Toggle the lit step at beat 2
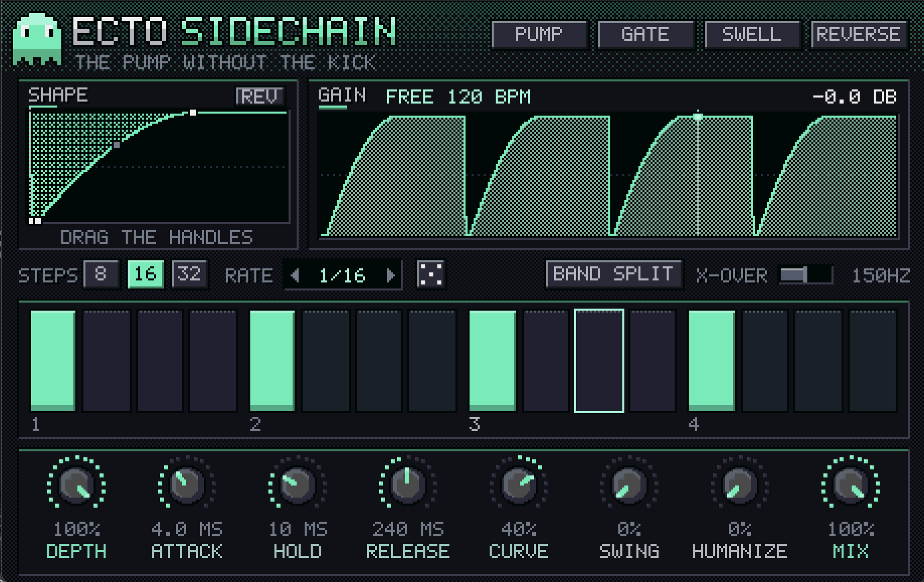Viewport: 924px width, 582px height. tap(272, 361)
